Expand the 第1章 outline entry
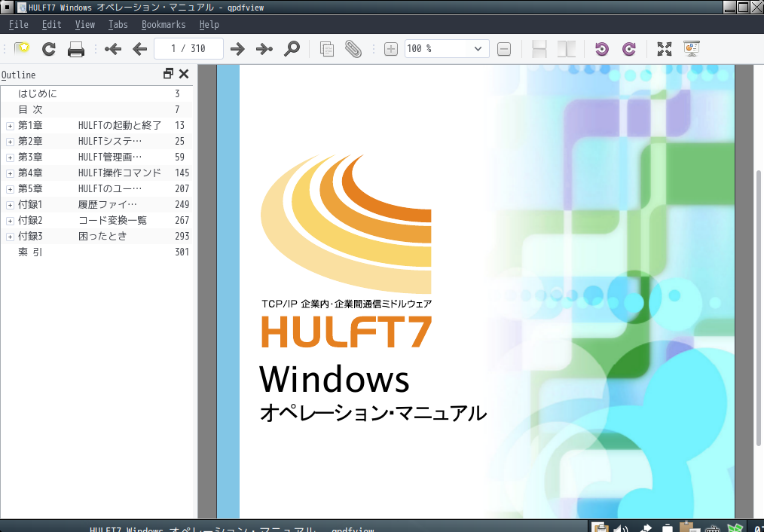 pyautogui.click(x=10, y=126)
